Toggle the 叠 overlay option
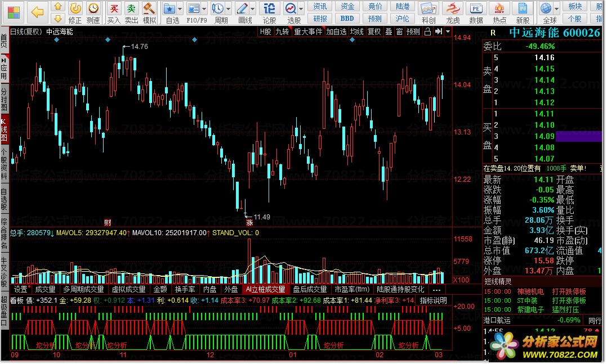Screen dimensions: 607x364 pyautogui.click(x=389, y=32)
